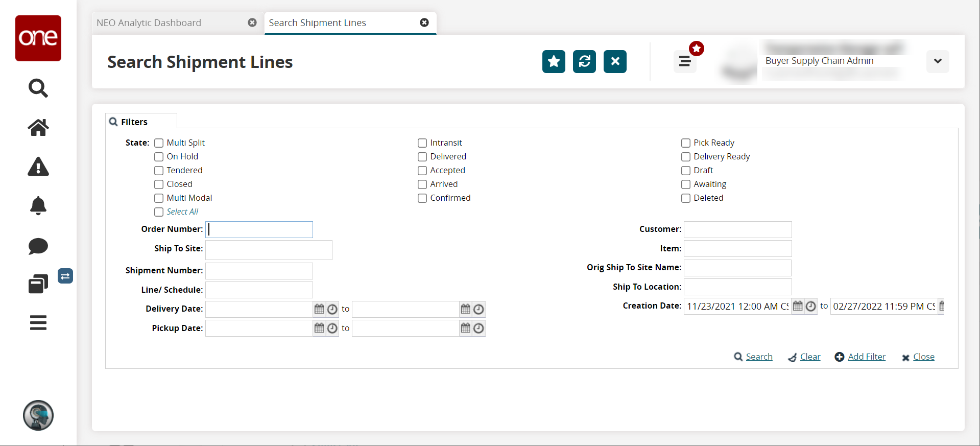Click the Add Filter link
The height and width of the screenshot is (446, 980).
pyautogui.click(x=866, y=357)
